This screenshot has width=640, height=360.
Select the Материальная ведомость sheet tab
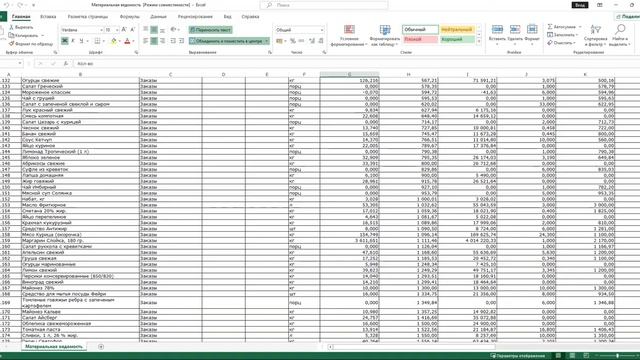(53, 347)
